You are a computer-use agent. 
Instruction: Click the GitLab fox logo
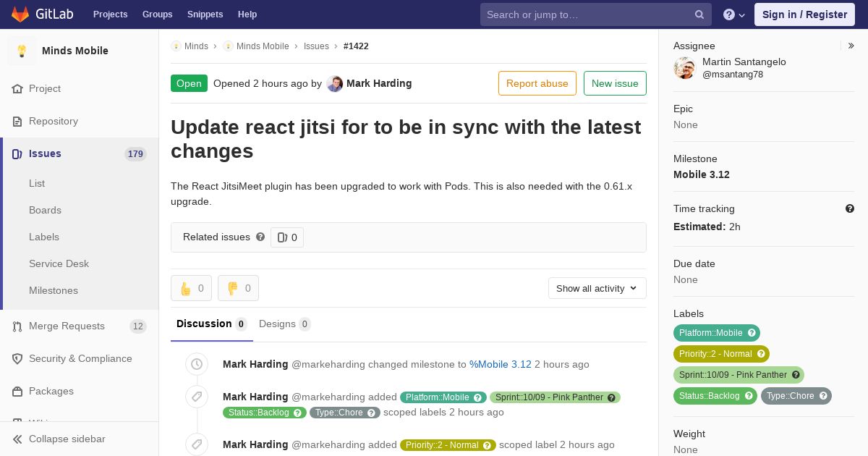(x=20, y=14)
